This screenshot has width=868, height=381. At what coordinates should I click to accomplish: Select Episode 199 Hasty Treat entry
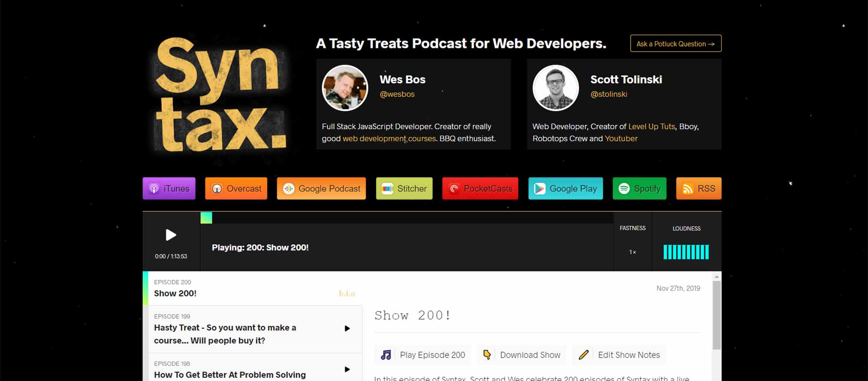pyautogui.click(x=255, y=329)
